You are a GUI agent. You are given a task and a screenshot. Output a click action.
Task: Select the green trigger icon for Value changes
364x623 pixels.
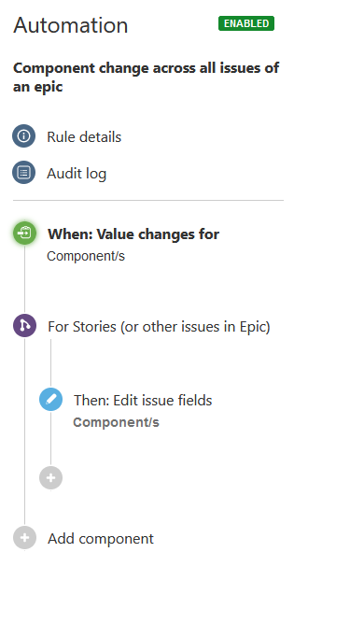pyautogui.click(x=24, y=233)
